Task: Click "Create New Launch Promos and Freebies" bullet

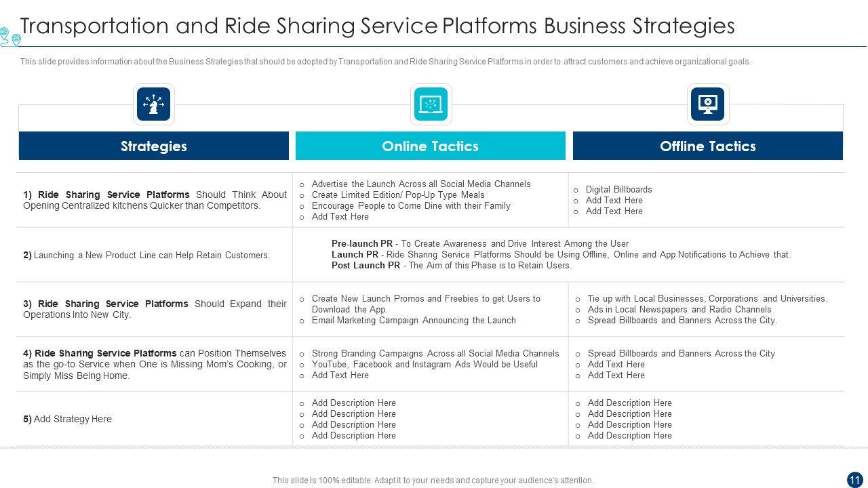Action: 426,304
